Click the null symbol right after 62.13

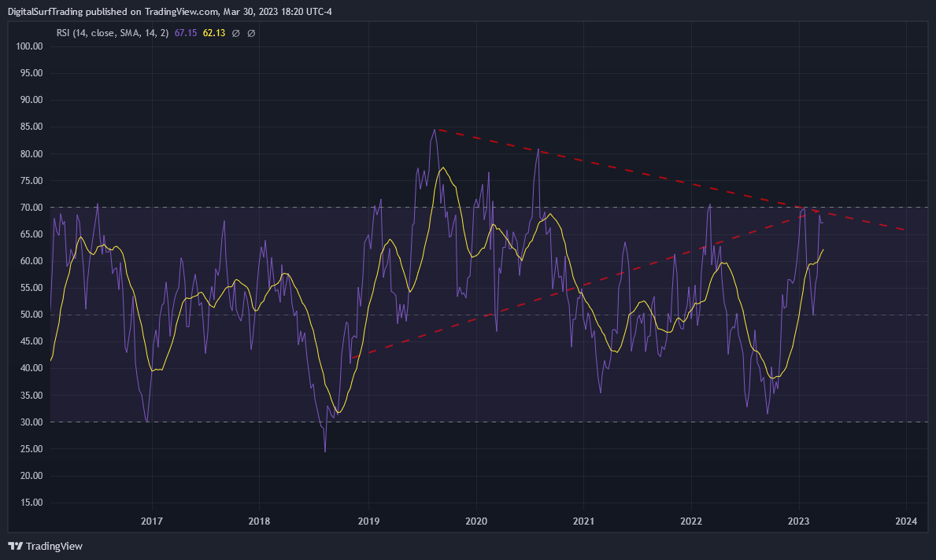click(x=236, y=33)
